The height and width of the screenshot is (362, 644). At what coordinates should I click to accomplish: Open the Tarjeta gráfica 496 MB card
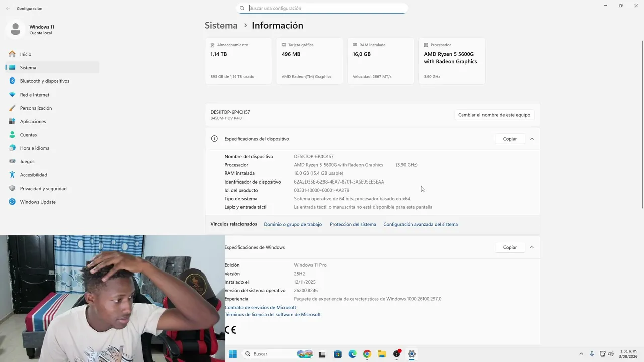click(x=309, y=61)
